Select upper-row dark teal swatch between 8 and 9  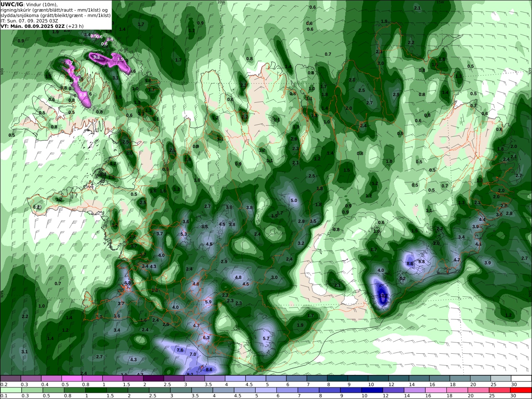(337, 379)
